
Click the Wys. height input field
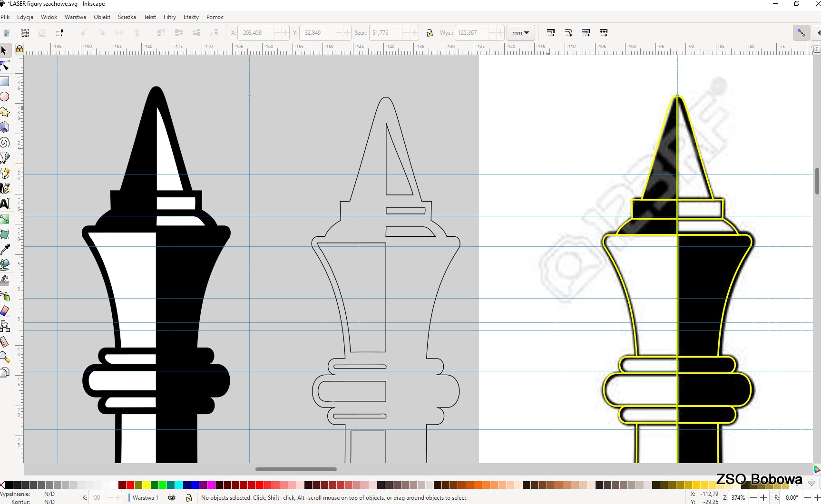471,33
